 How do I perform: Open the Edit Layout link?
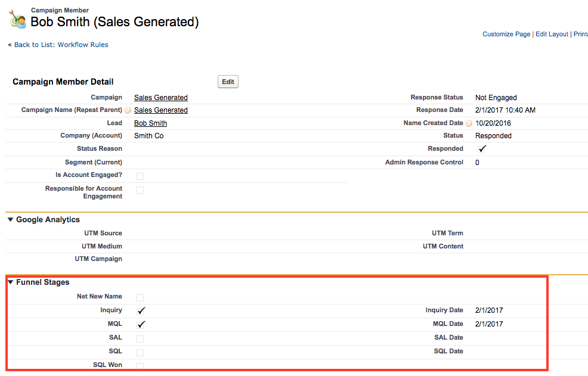552,34
